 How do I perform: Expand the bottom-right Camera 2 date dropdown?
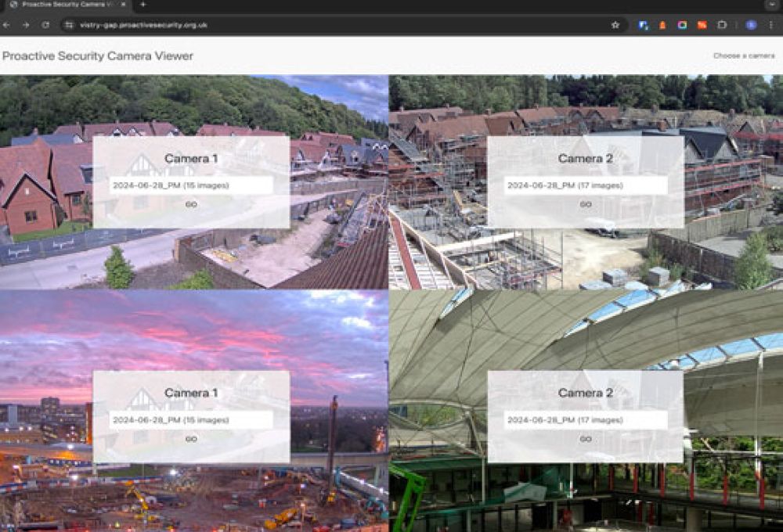coord(585,420)
